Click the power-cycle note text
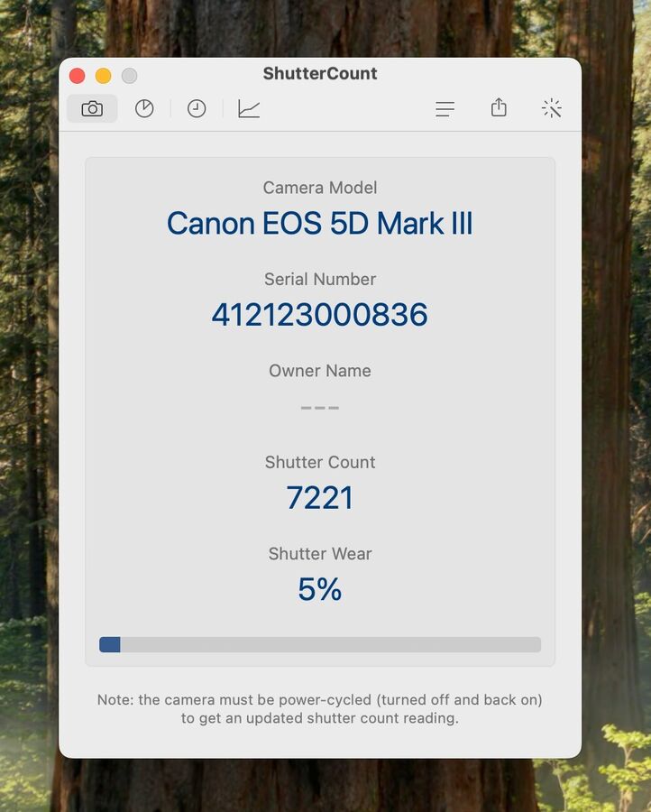This screenshot has height=812, width=651. coord(320,709)
